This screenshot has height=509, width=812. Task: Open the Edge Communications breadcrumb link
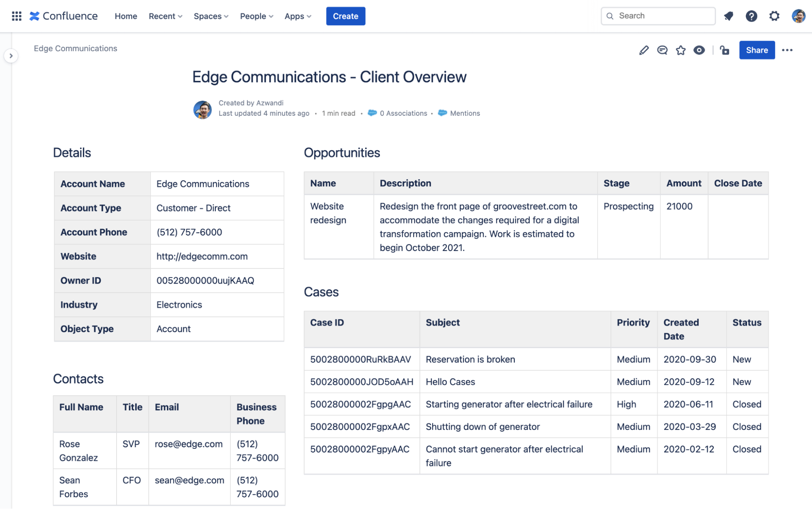(76, 48)
